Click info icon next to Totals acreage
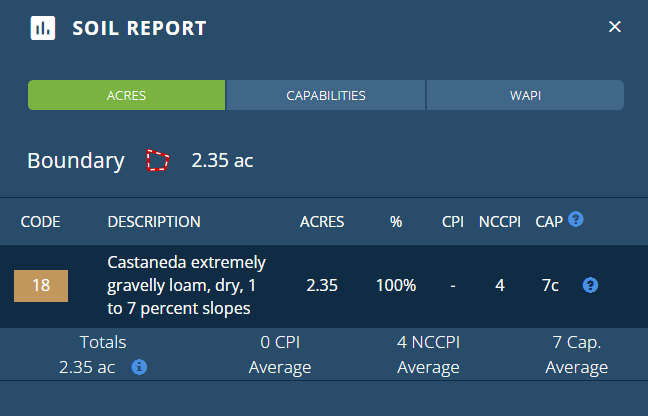648x416 pixels. pos(140,367)
